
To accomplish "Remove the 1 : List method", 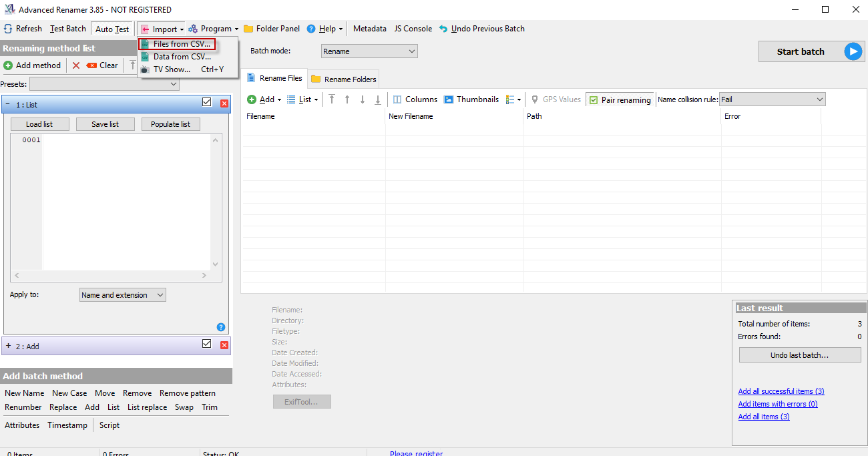I will click(x=224, y=103).
